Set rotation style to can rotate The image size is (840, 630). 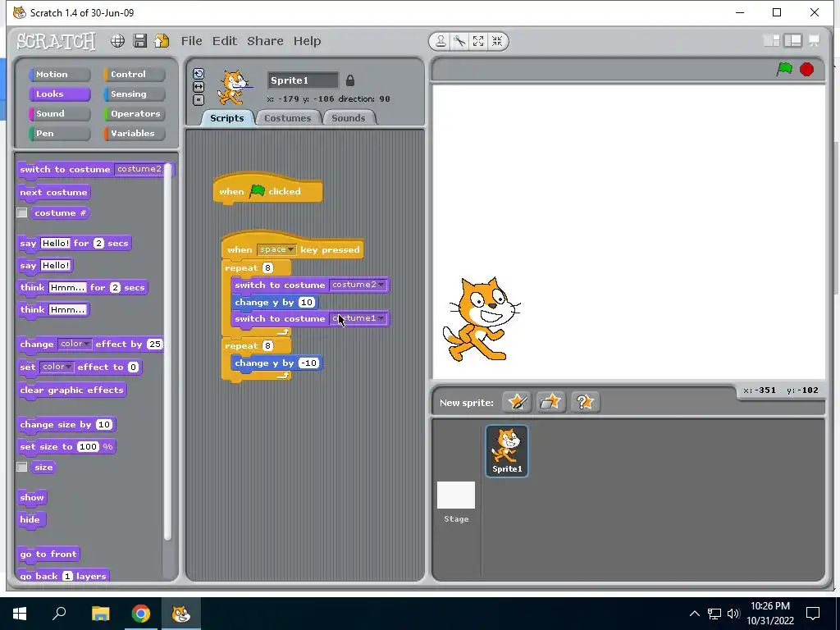[x=199, y=74]
